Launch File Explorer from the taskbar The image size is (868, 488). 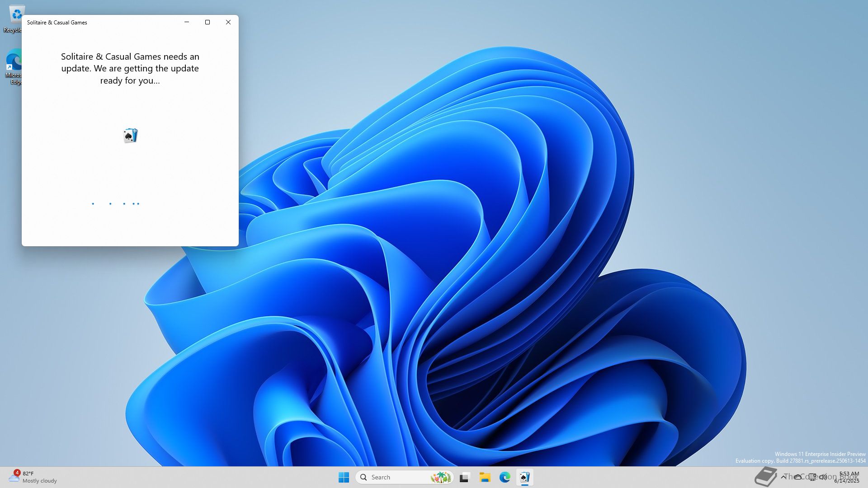485,477
